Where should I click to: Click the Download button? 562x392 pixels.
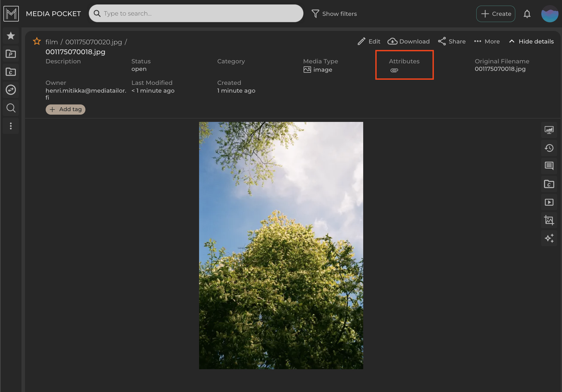click(x=409, y=41)
